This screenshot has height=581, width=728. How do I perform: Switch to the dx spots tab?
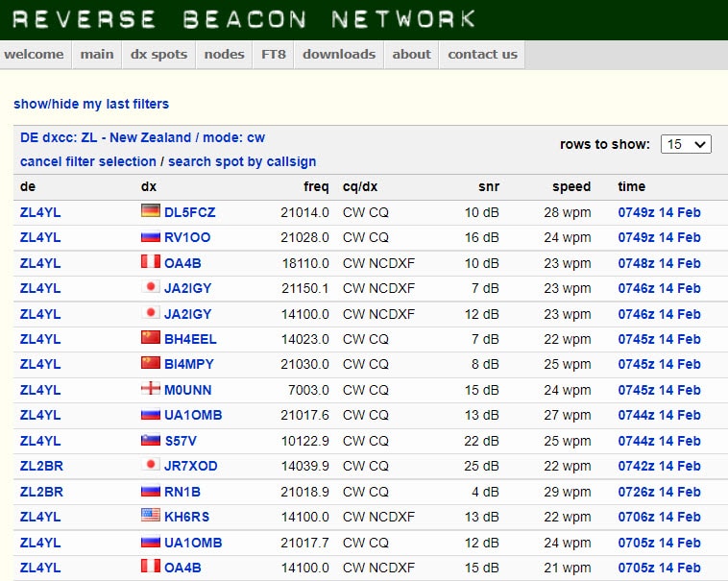coord(158,55)
